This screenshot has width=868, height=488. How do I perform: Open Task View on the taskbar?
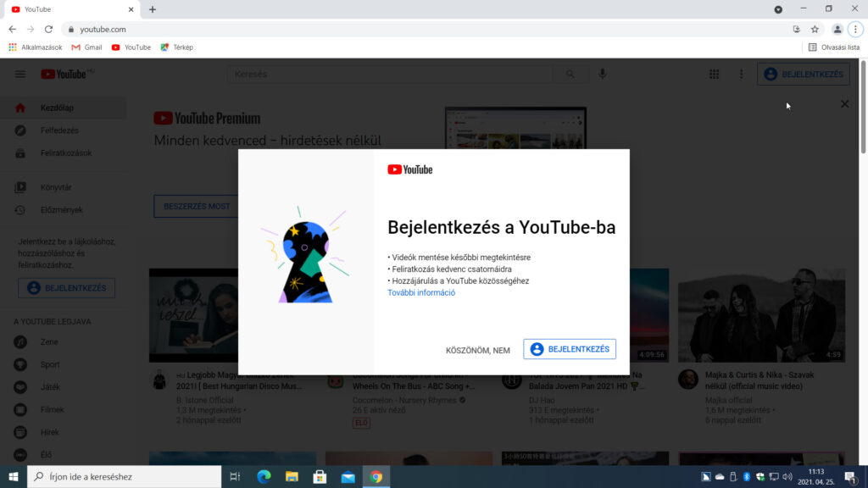(236, 476)
